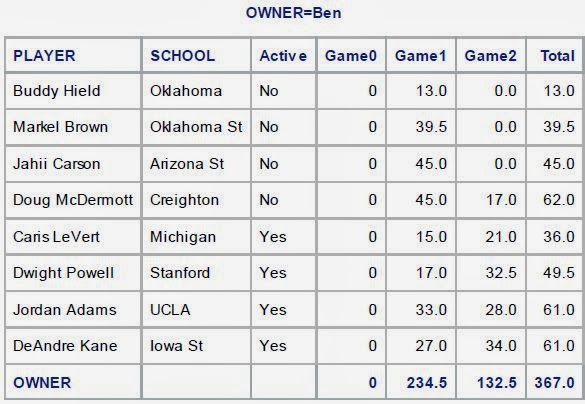Select the Dwight Powell player cell
The height and width of the screenshot is (404, 585).
73,273
